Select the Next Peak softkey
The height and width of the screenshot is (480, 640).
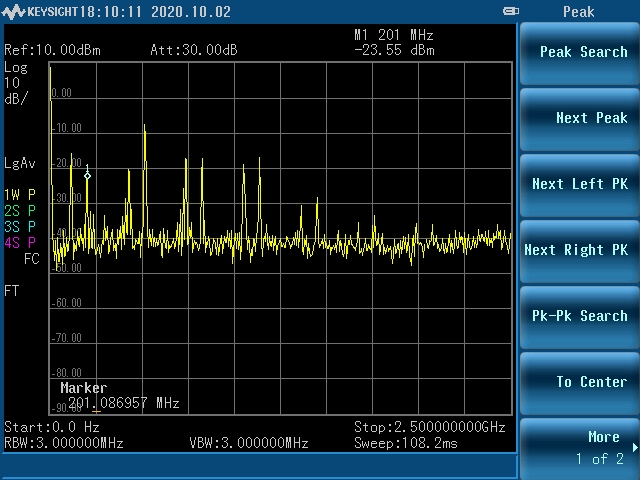coord(579,119)
